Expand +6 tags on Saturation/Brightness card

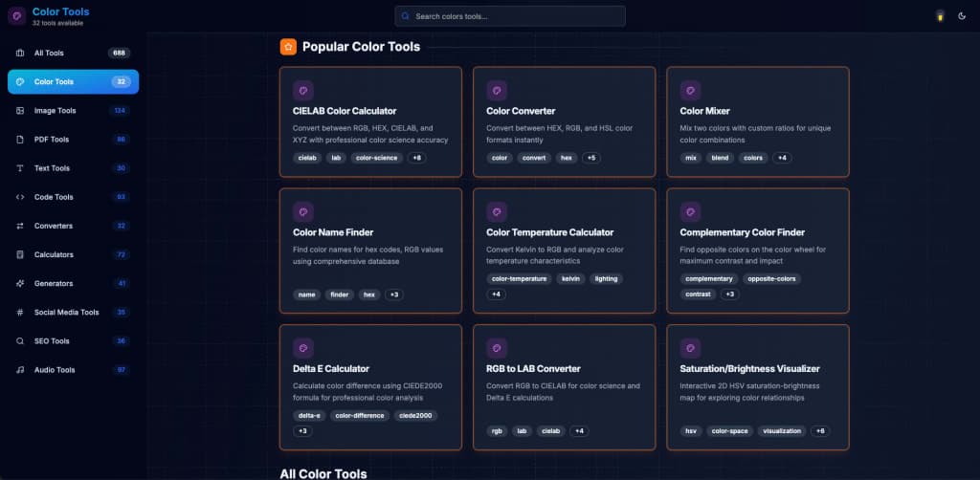coord(820,431)
